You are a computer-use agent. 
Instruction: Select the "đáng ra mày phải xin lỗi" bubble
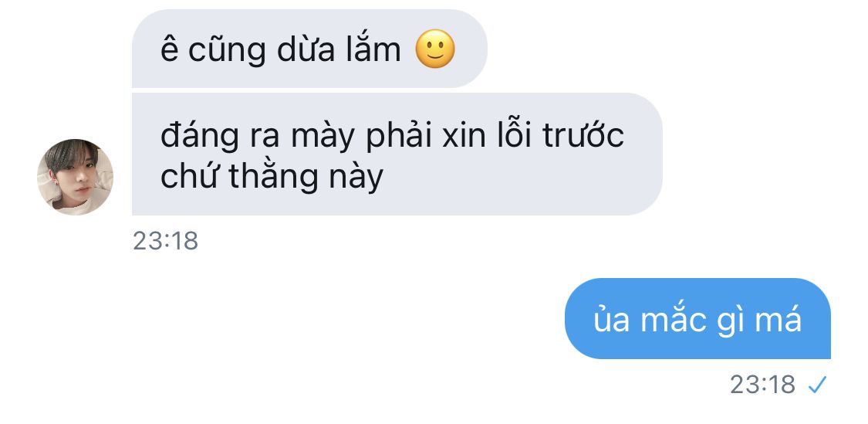(397, 154)
